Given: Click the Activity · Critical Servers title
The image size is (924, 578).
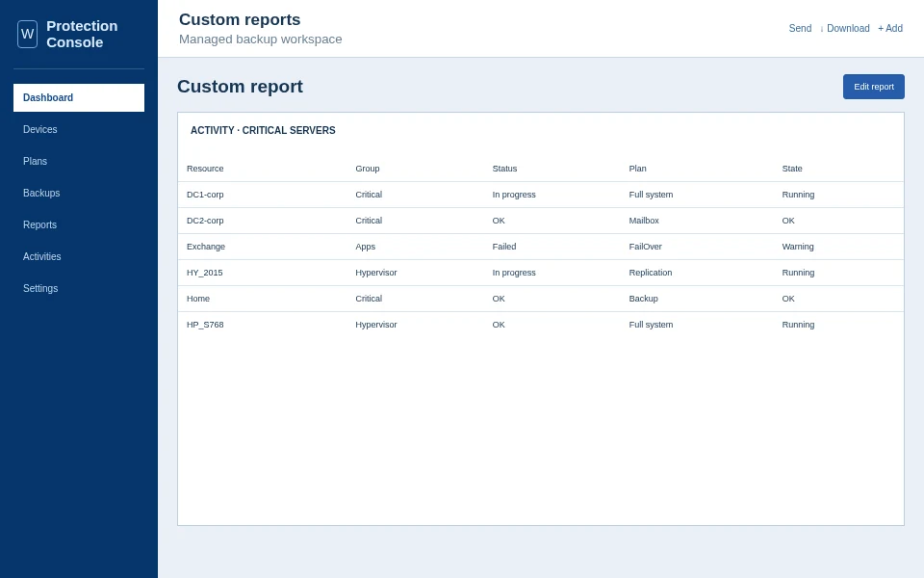Looking at the screenshot, I should click(263, 130).
